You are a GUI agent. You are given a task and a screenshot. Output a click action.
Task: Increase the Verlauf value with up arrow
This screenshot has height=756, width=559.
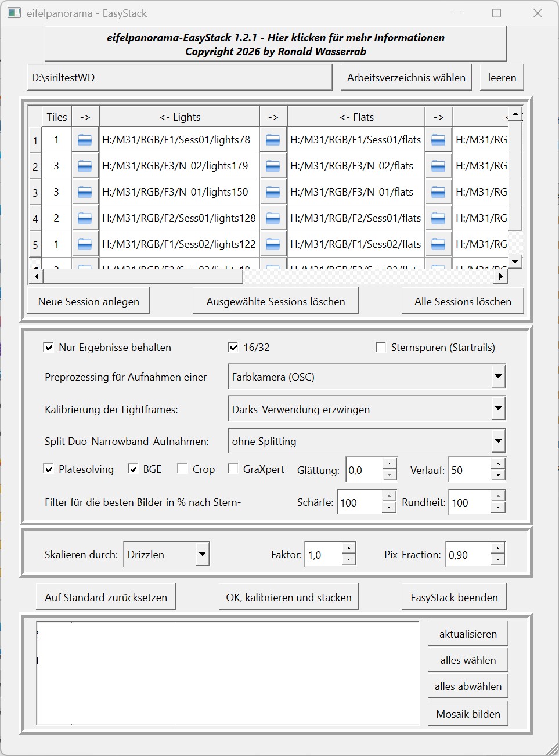(x=498, y=464)
